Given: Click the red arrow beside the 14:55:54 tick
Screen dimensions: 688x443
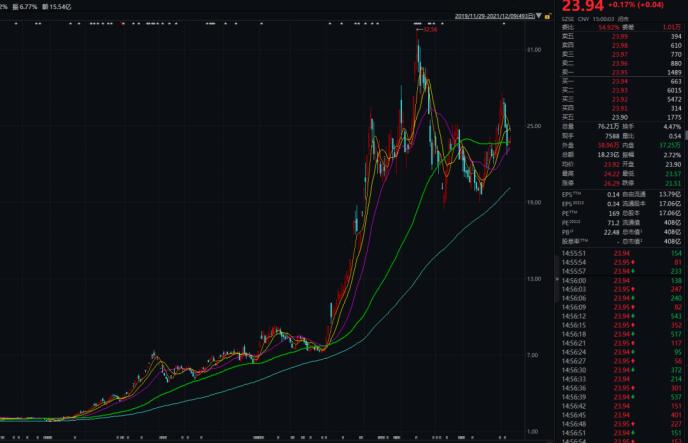Looking at the screenshot, I should [x=633, y=263].
